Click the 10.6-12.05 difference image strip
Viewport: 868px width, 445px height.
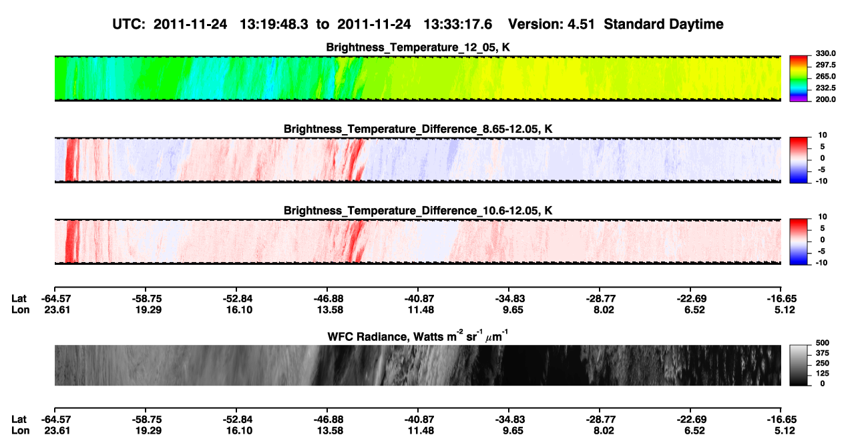tap(418, 241)
